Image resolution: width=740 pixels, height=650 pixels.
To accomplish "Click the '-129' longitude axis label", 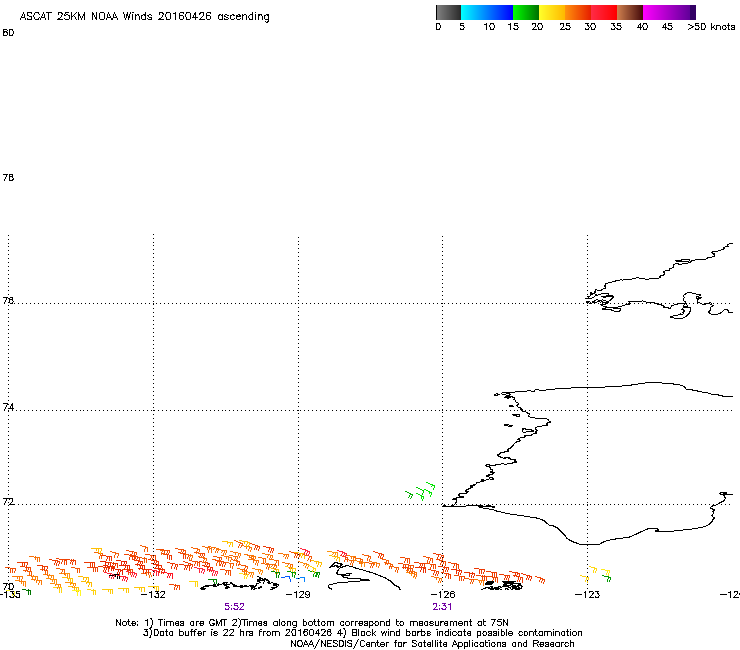I will (298, 595).
